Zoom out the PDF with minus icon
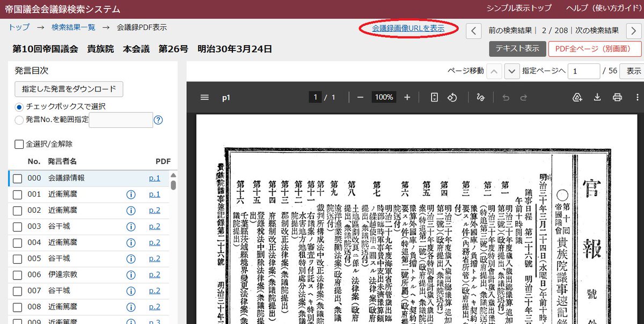The width and height of the screenshot is (644, 324). 360,97
